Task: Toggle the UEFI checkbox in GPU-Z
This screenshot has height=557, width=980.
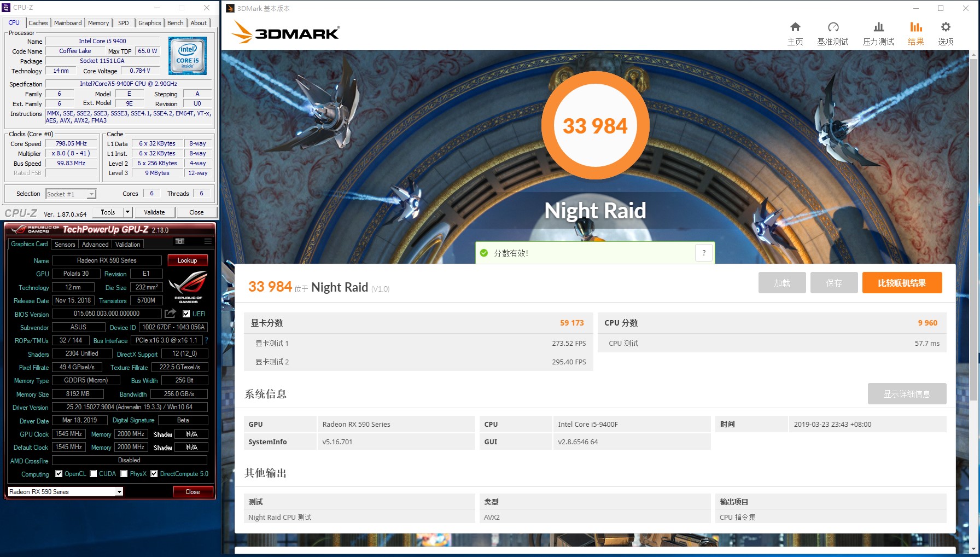Action: 186,314
